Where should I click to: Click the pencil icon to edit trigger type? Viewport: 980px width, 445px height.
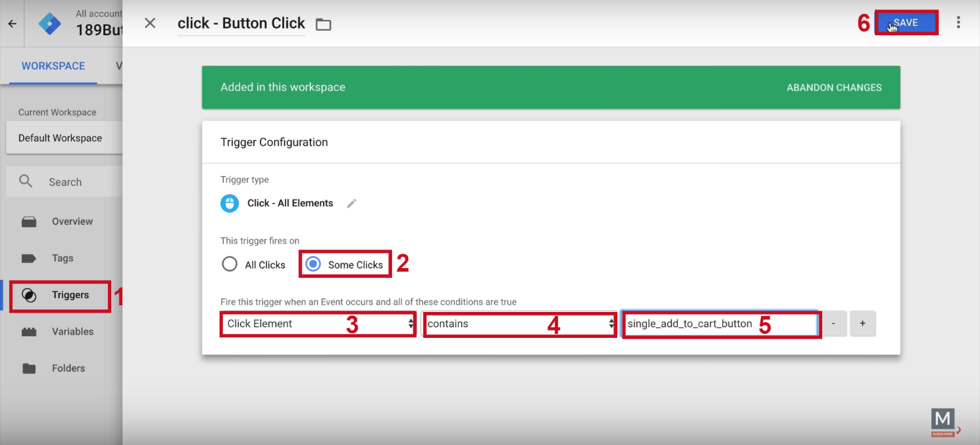coord(352,204)
